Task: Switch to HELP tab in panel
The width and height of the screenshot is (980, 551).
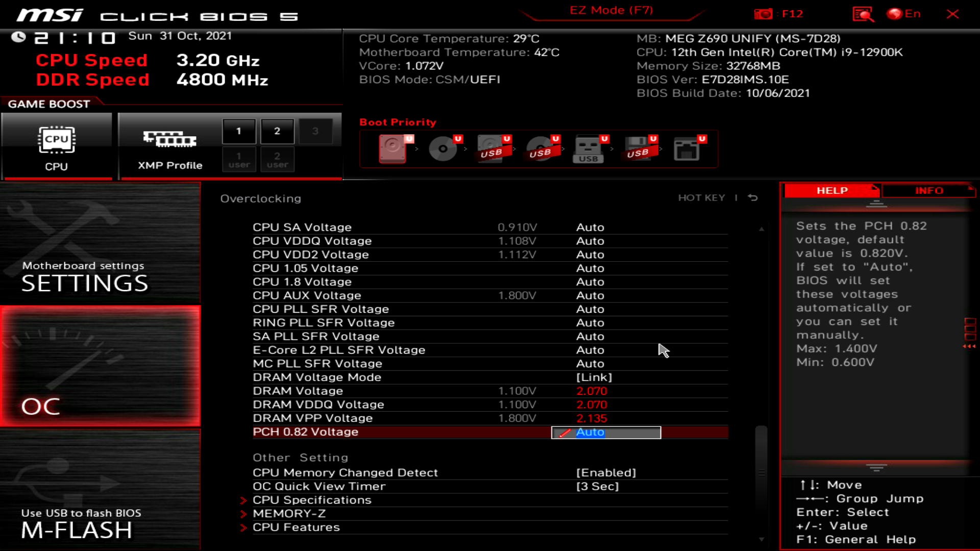Action: pos(831,190)
